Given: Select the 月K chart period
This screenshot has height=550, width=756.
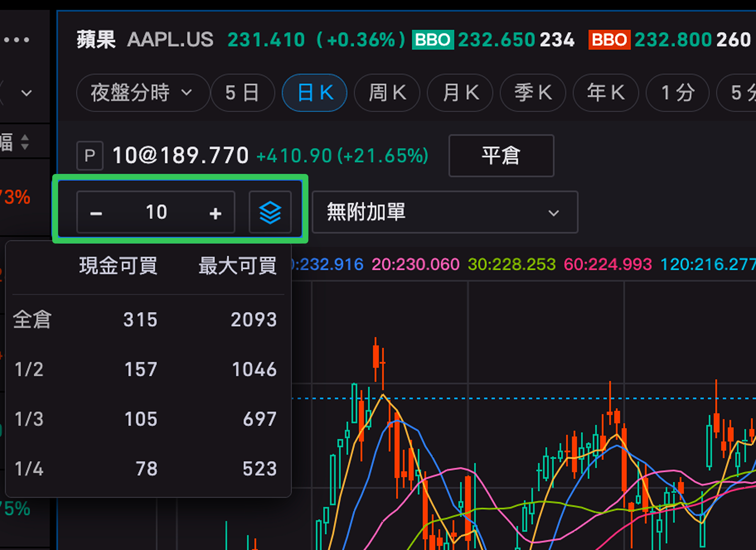Looking at the screenshot, I should point(460,93).
